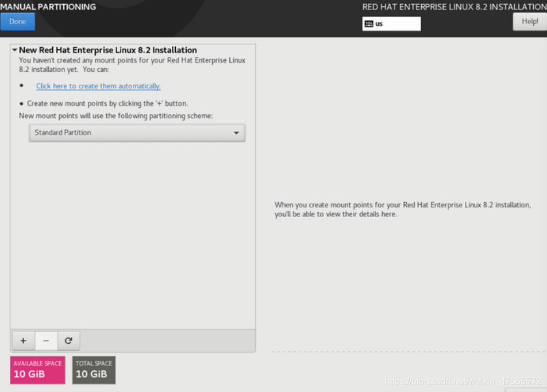Click the minus remove mount point button
This screenshot has height=392, width=547.
(x=46, y=341)
